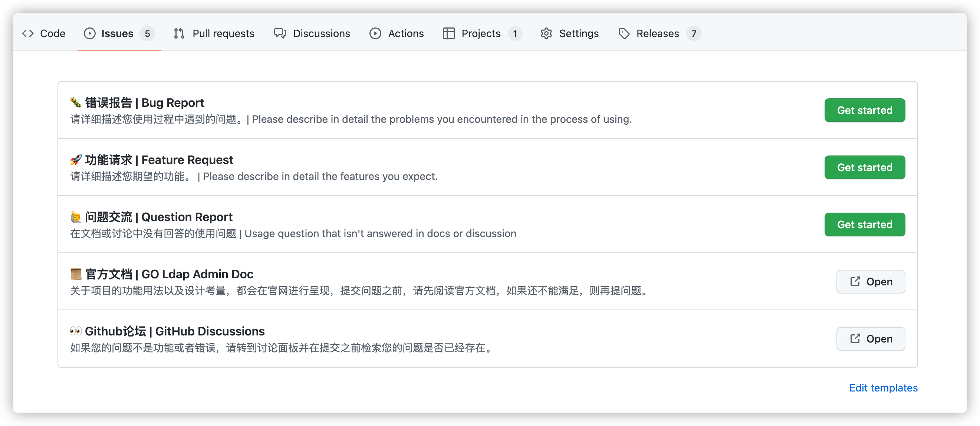Viewport: 980px width, 426px height.
Task: Click the bug emoji beside Bug Report
Action: 76,102
